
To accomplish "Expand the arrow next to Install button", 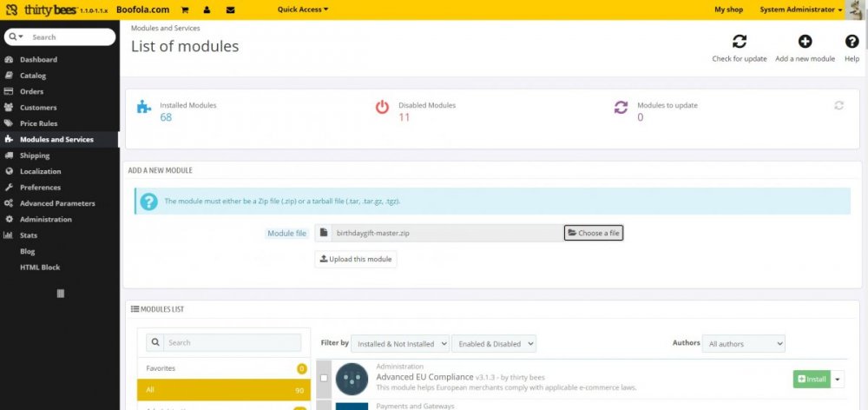I will (x=837, y=379).
